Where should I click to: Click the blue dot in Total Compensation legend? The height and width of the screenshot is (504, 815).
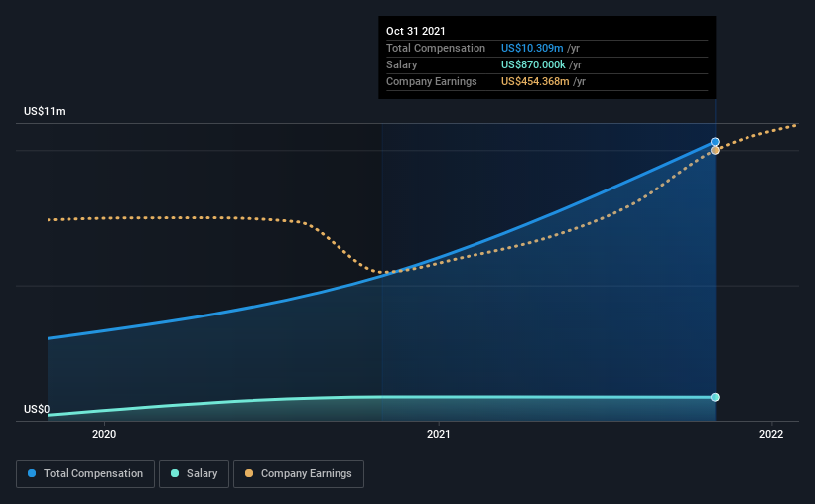point(32,473)
